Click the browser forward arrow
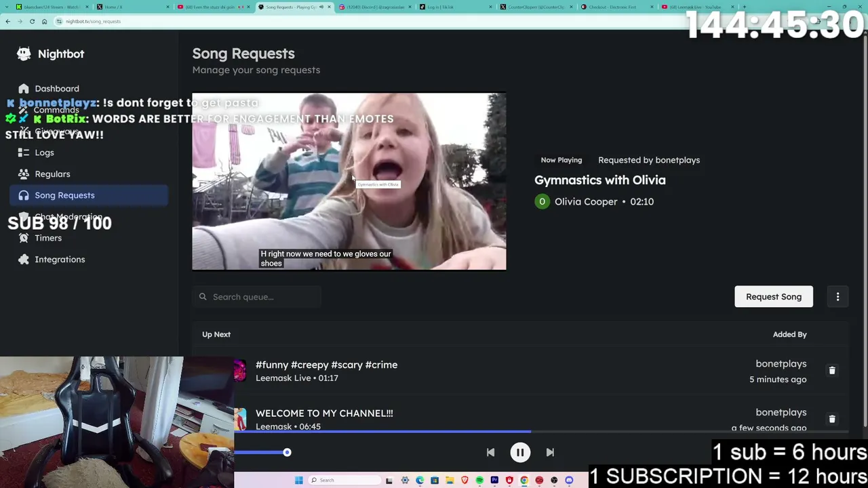Image resolution: width=868 pixels, height=488 pixels. (x=20, y=22)
